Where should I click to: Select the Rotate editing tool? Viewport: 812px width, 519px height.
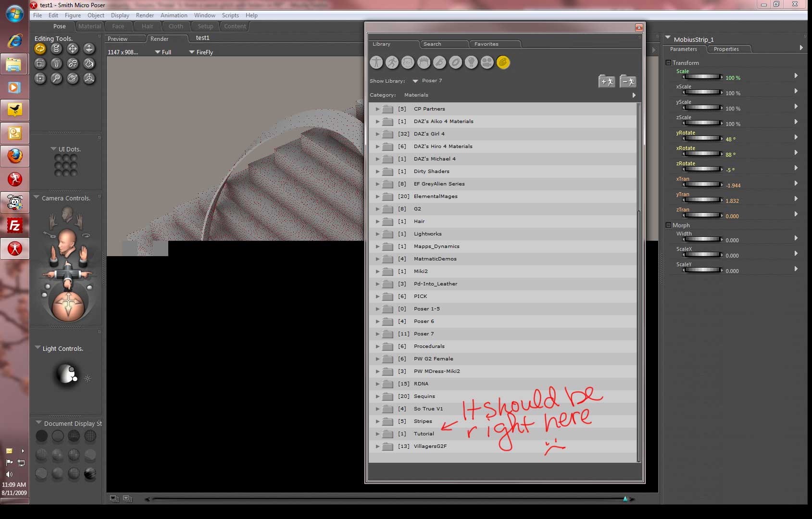(x=40, y=49)
